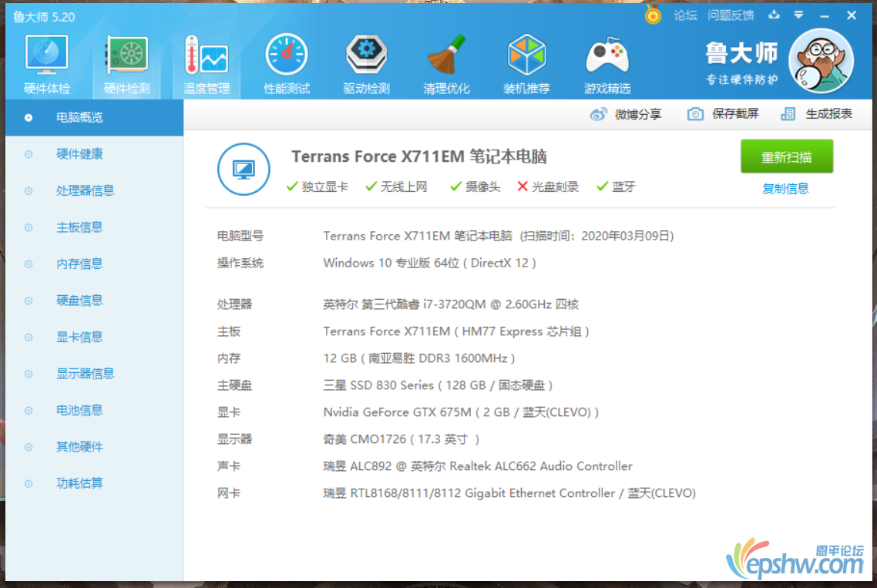Open 驱动检测 driver detection
877x588 pixels.
[366, 64]
